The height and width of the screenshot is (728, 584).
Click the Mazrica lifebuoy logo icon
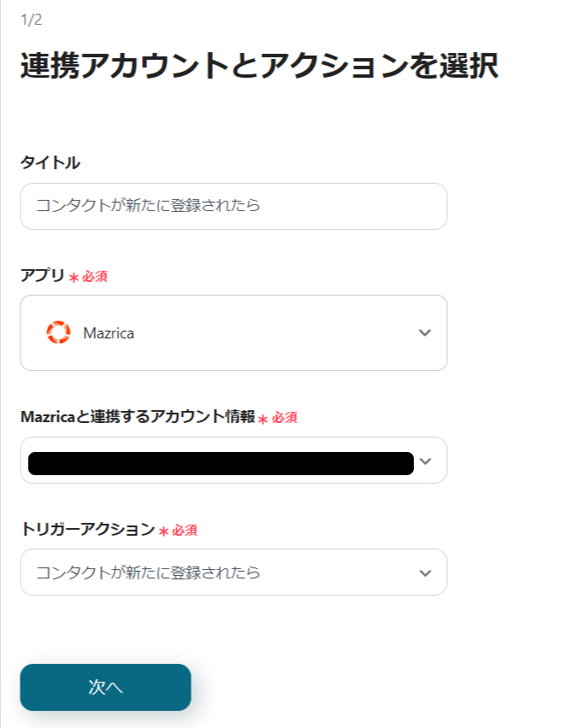click(58, 332)
